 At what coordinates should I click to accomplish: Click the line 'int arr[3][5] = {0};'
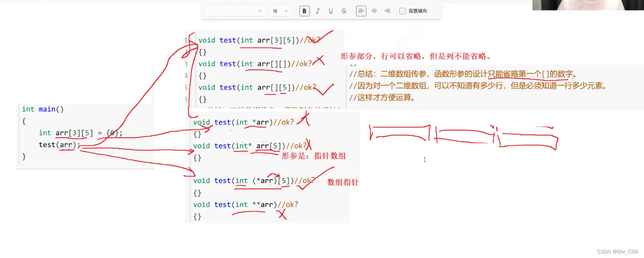[x=80, y=133]
